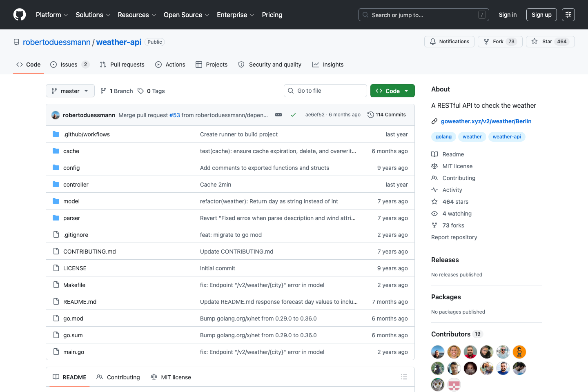Open the command palette icon top right
Viewport: 588px width, 392px height.
(568, 15)
